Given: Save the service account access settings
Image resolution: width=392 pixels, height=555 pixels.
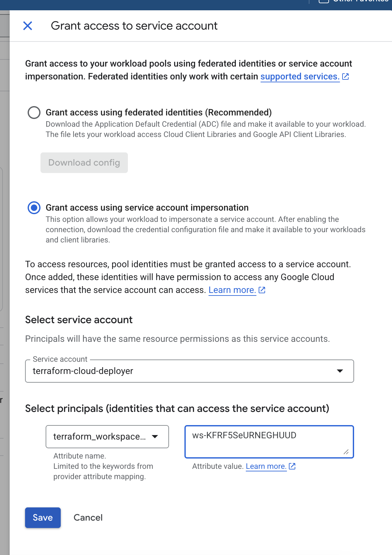Looking at the screenshot, I should (x=43, y=517).
